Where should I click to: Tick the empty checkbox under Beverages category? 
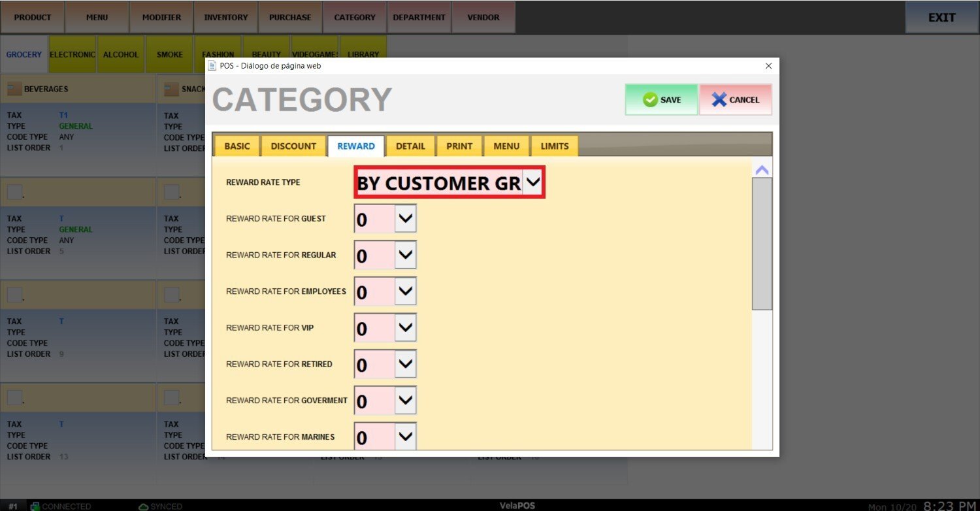(x=14, y=191)
